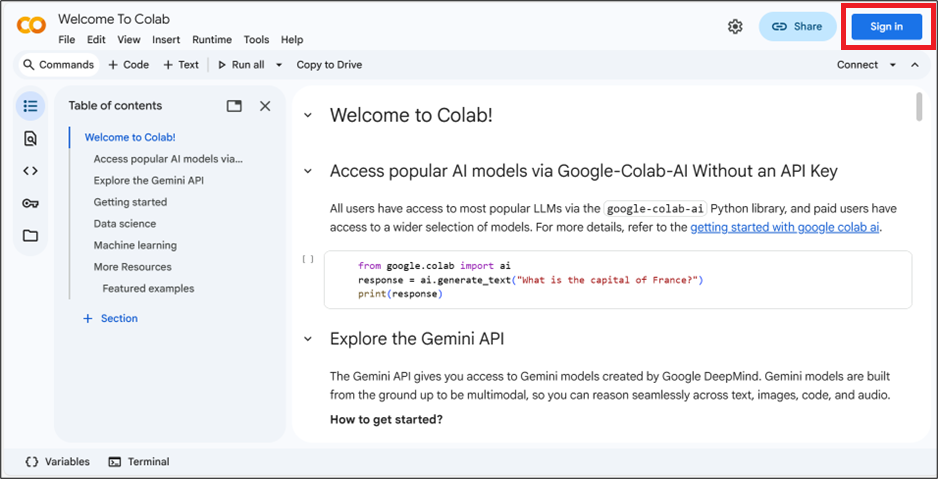Screen dimensions: 938x479
Task: Open the Find and replace sidebar icon
Action: click(31, 139)
